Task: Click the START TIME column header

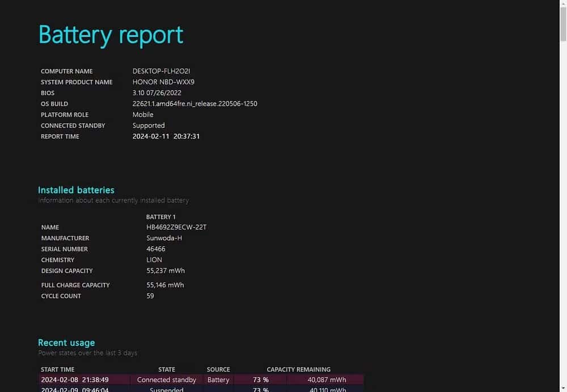Action: (x=57, y=369)
